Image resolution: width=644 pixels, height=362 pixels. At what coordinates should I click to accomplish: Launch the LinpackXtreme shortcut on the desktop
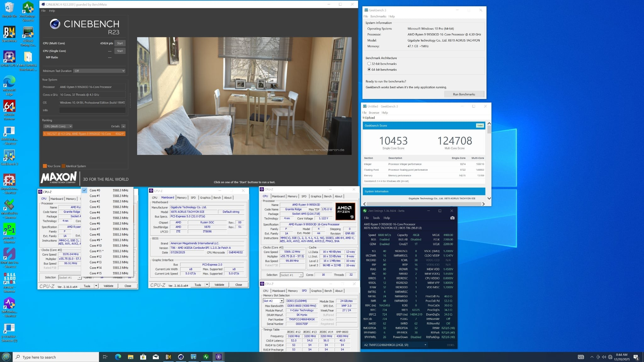tap(9, 184)
